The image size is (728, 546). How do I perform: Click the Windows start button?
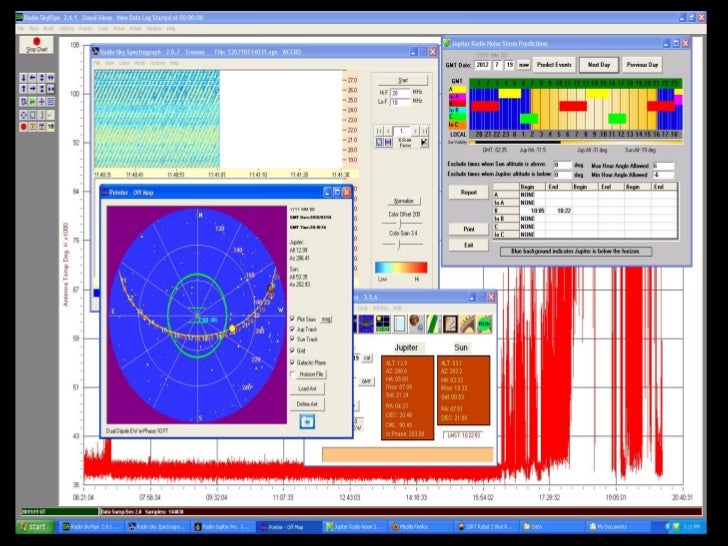pos(35,526)
